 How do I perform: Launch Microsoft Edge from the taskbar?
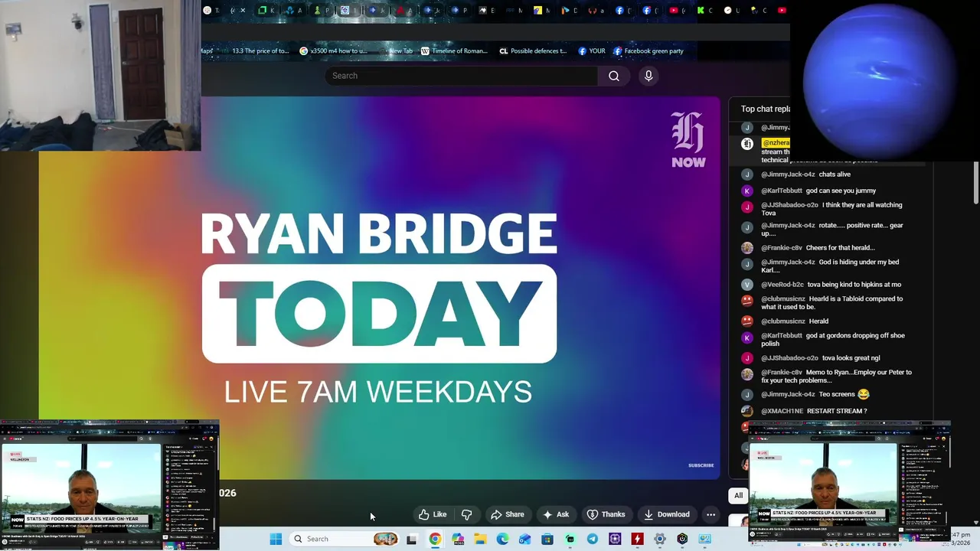pos(503,539)
